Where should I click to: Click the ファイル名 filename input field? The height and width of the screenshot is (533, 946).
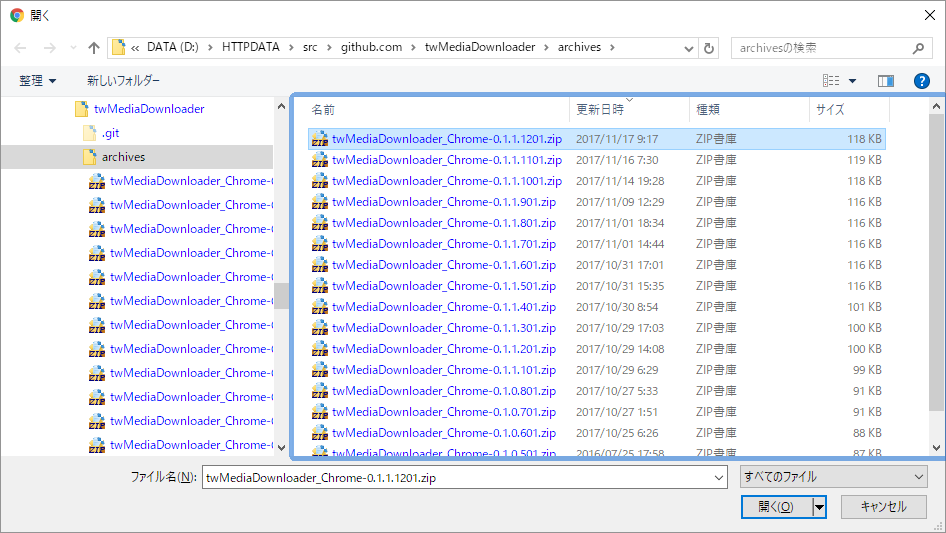(457, 477)
